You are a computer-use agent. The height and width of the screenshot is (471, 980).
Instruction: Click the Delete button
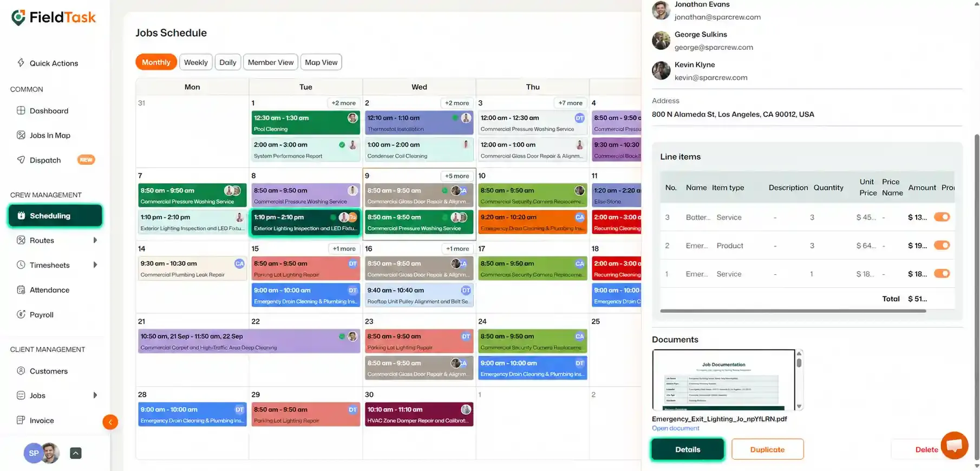click(x=926, y=449)
